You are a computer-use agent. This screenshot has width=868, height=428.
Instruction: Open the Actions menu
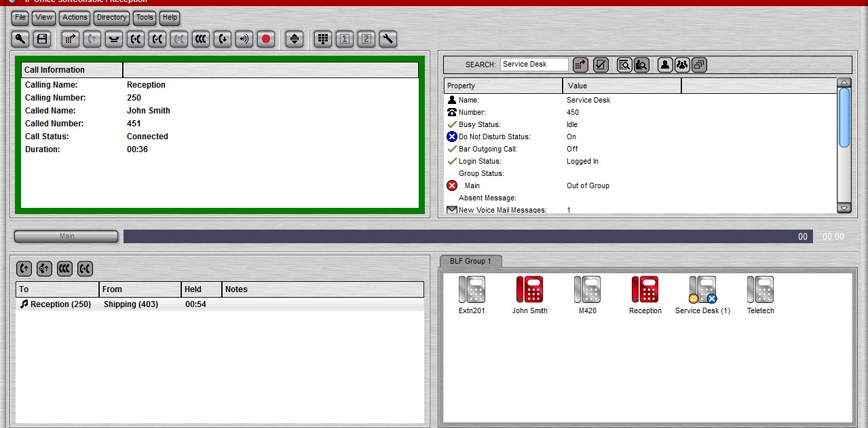(x=75, y=18)
